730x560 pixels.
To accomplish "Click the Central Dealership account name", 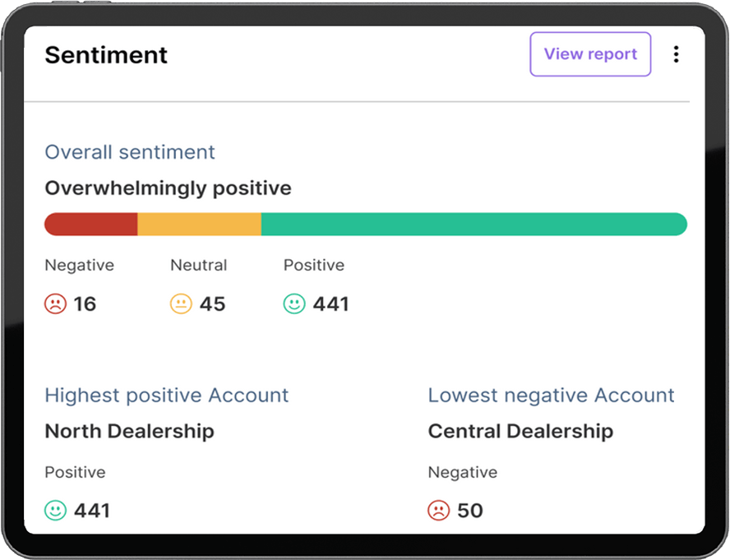I will pos(520,431).
